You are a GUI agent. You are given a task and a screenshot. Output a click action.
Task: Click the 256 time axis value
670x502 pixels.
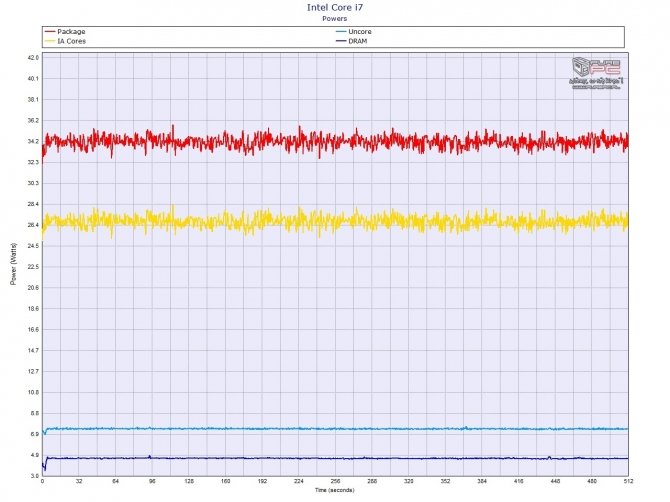click(x=335, y=481)
